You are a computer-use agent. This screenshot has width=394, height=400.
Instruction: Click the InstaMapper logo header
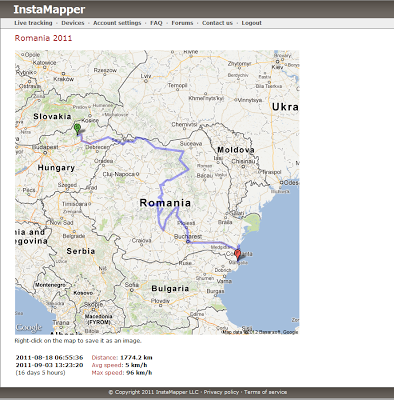(x=49, y=9)
